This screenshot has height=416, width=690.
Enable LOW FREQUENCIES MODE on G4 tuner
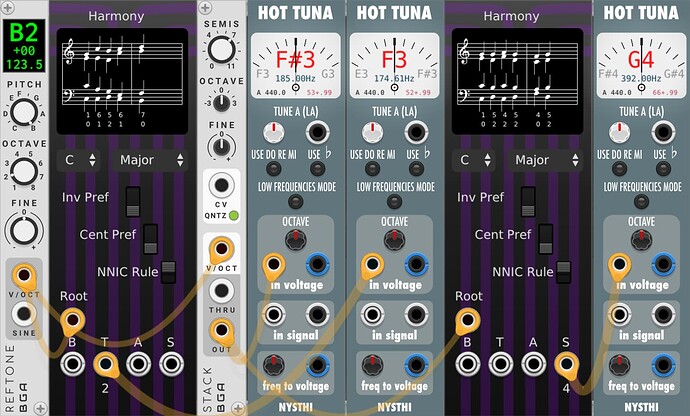(641, 202)
